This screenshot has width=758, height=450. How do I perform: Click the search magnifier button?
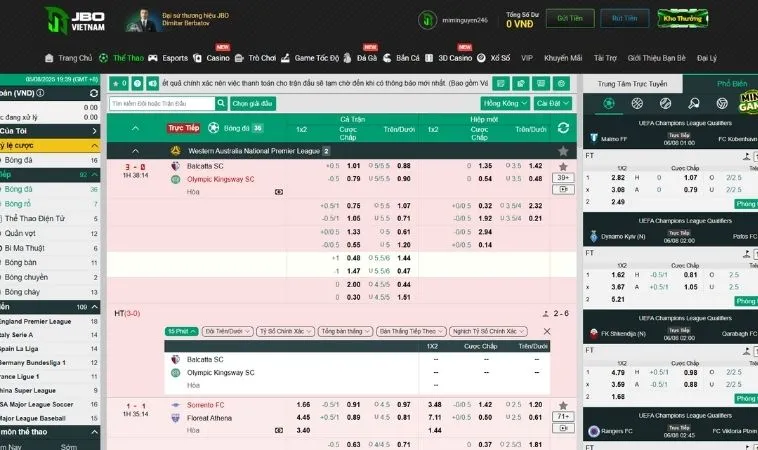pyautogui.click(x=221, y=103)
